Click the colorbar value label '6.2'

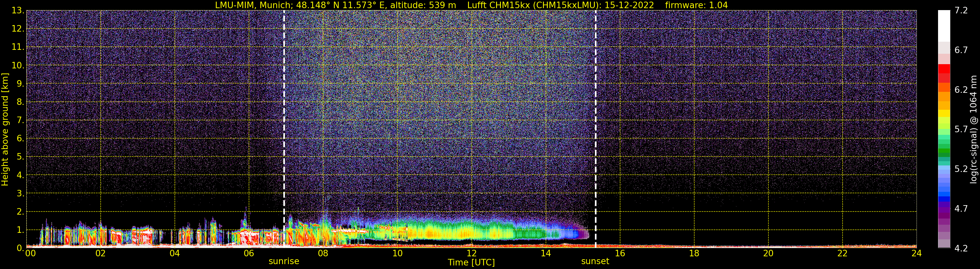coord(961,90)
